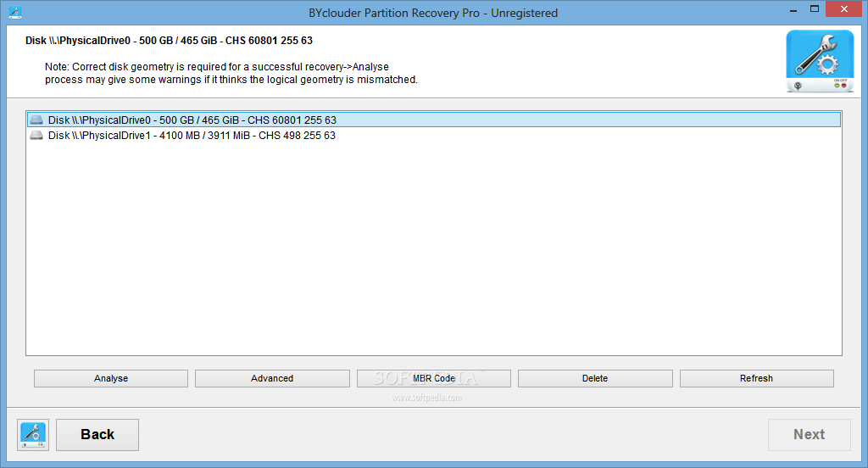Click the disk geometry note text
This screenshot has height=468, width=868.
point(231,73)
